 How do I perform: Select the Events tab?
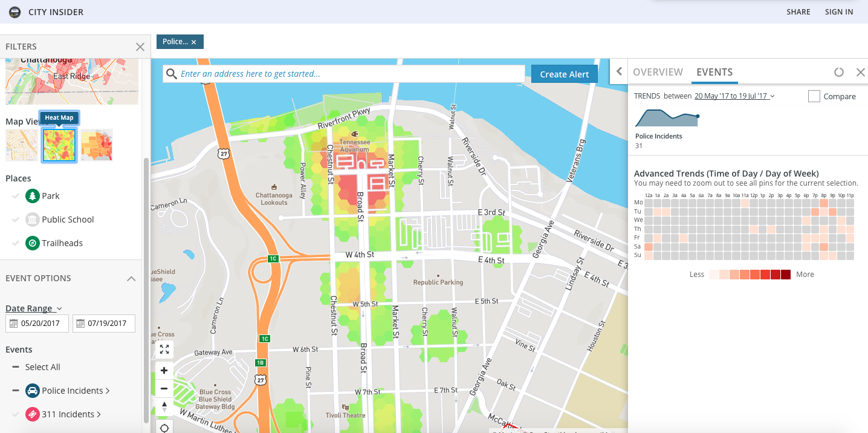pyautogui.click(x=714, y=72)
